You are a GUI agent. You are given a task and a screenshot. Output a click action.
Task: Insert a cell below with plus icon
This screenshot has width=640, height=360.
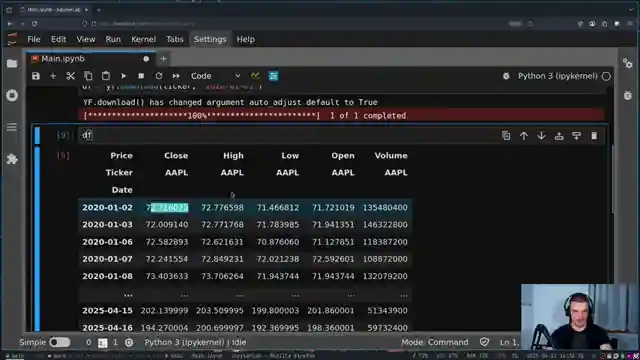(53, 76)
